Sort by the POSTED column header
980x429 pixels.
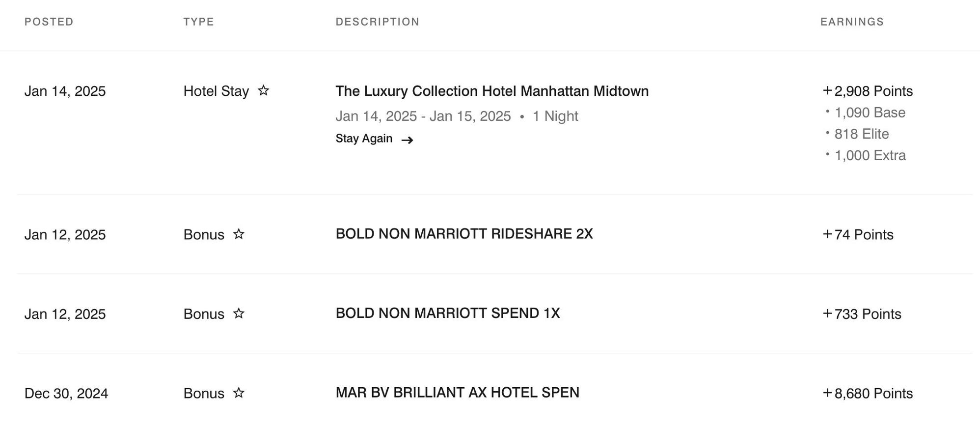pyautogui.click(x=49, y=22)
